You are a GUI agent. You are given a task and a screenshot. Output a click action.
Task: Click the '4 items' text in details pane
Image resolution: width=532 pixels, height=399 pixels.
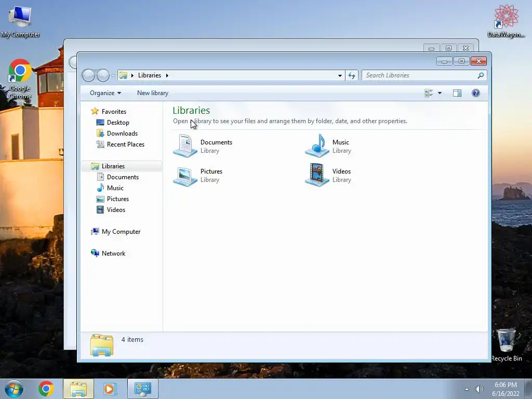click(132, 339)
